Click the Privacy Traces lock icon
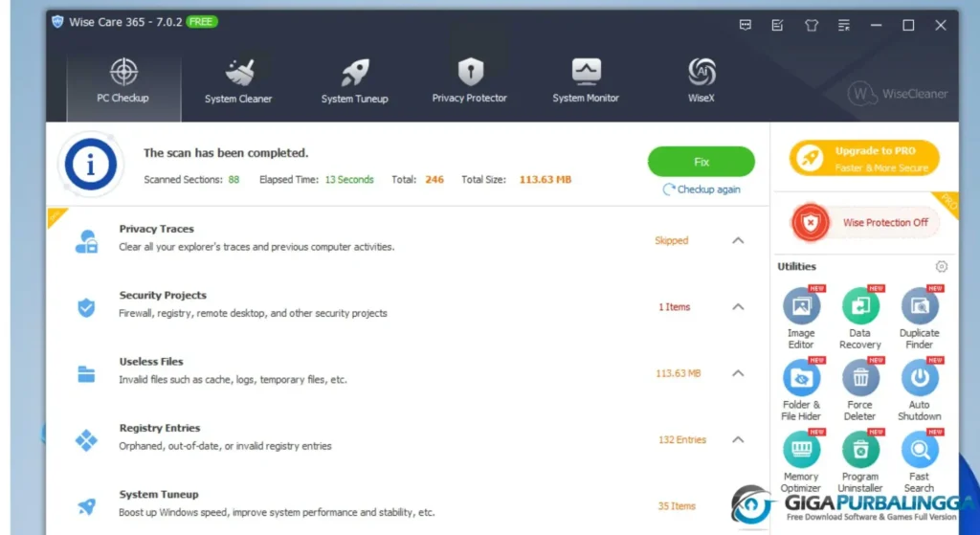The image size is (980, 535). (86, 241)
